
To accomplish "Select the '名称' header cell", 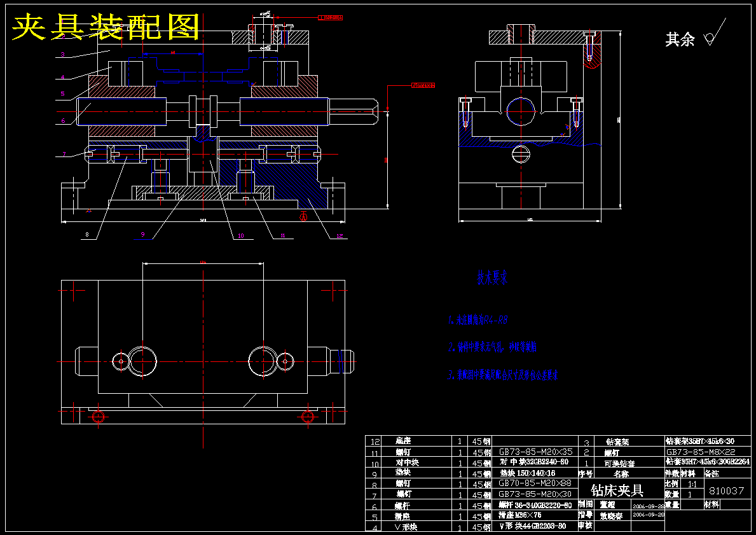I will pos(621,474).
